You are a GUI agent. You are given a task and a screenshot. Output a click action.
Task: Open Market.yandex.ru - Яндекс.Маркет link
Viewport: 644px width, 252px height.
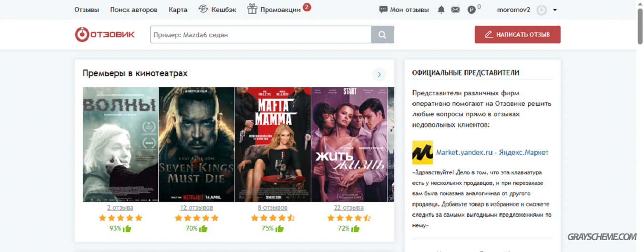492,152
